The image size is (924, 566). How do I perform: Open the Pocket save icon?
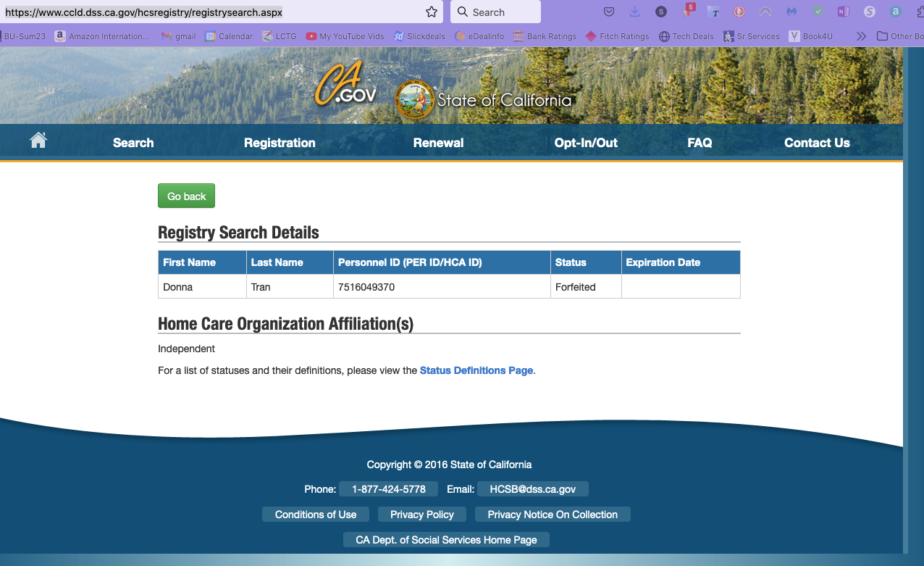609,12
